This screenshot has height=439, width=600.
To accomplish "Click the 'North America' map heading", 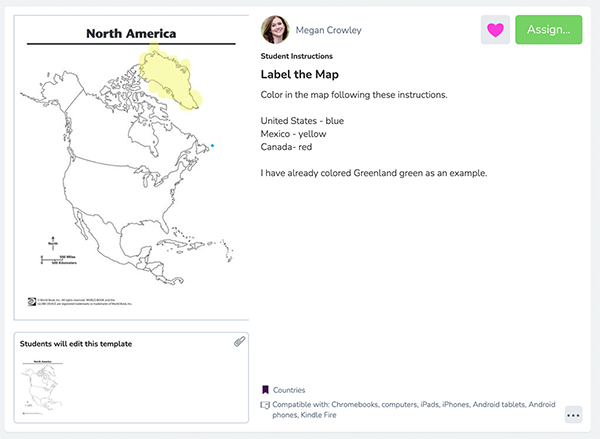I will click(x=130, y=34).
